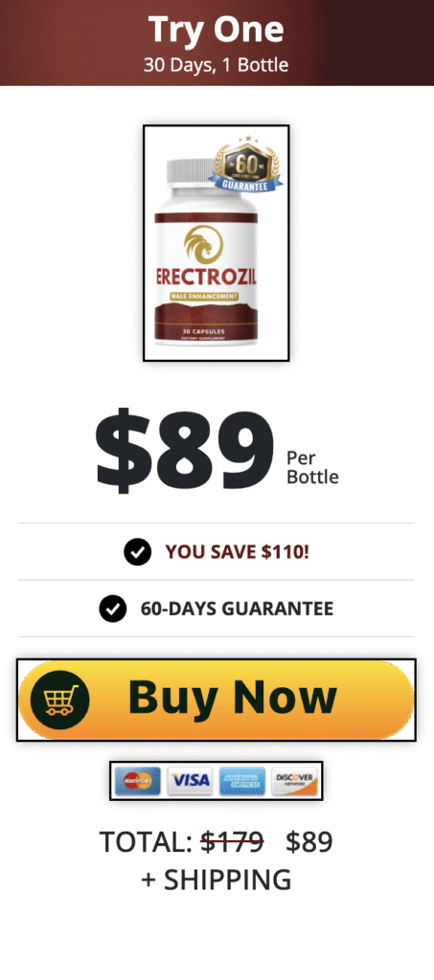The width and height of the screenshot is (434, 980).
Task: Click the 60-day guarantee gold badge
Action: click(x=246, y=165)
